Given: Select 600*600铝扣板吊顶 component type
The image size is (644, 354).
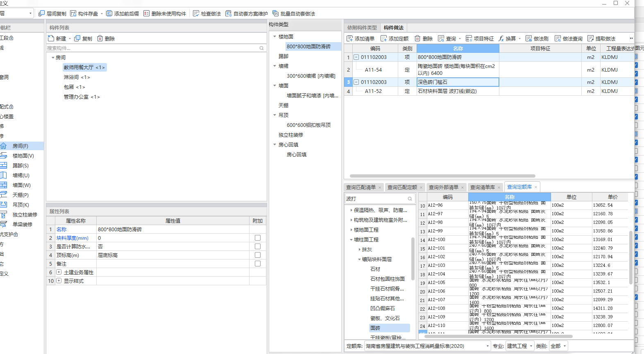Looking at the screenshot, I should coord(308,125).
